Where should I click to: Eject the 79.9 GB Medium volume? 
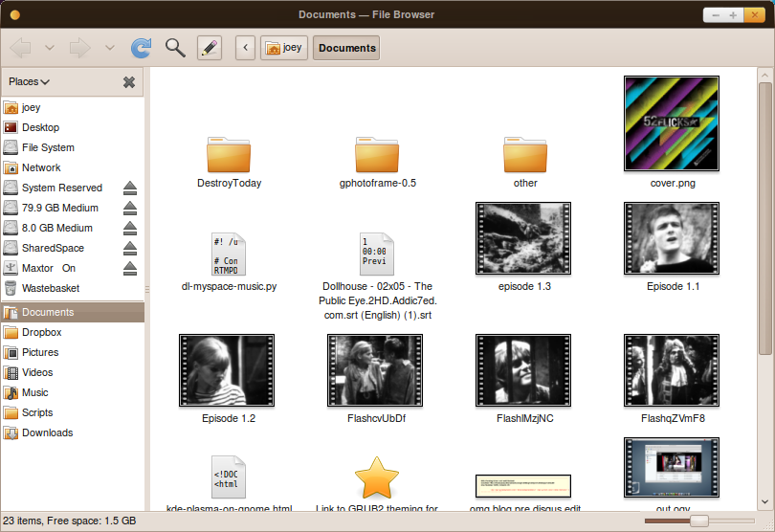coord(130,209)
